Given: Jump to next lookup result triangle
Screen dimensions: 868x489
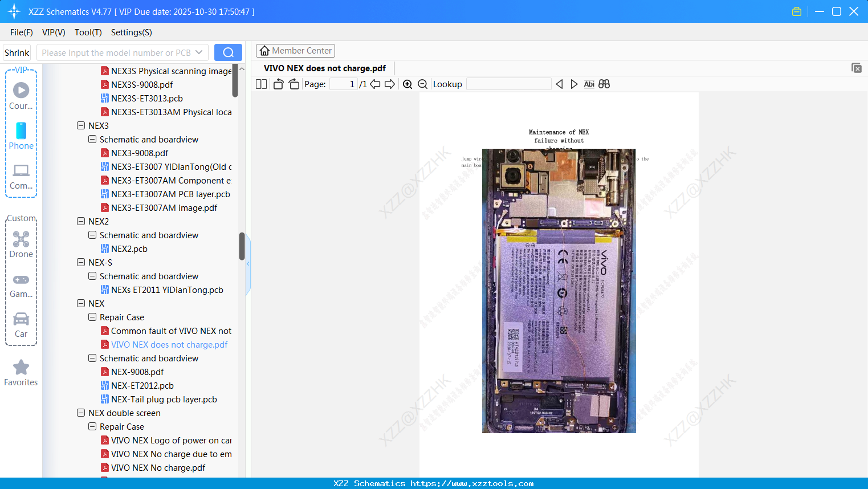Looking at the screenshot, I should (x=574, y=84).
